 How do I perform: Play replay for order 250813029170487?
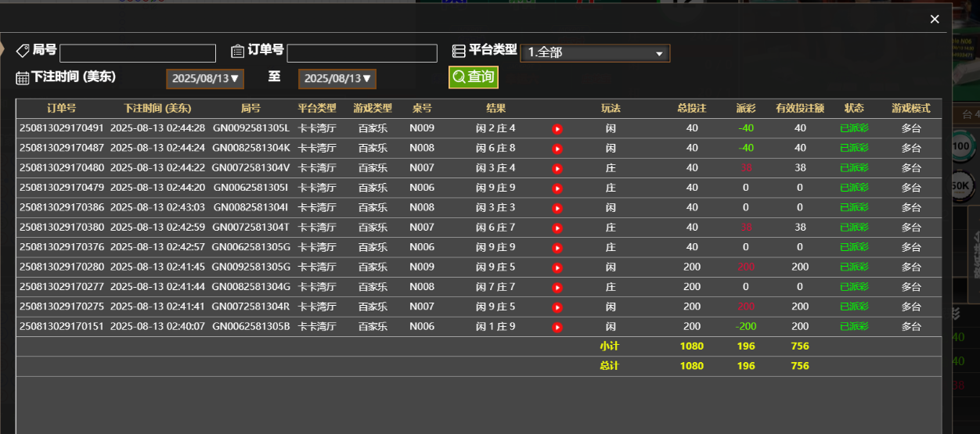(557, 149)
